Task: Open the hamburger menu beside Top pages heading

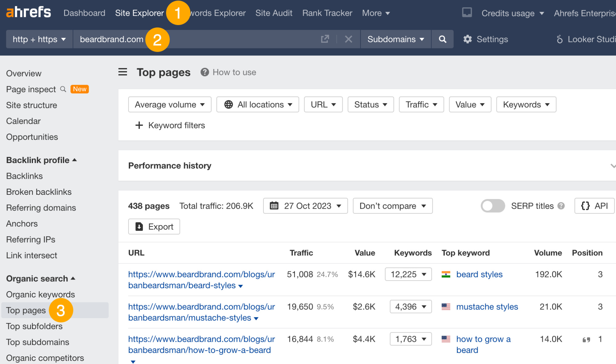Action: (123, 72)
